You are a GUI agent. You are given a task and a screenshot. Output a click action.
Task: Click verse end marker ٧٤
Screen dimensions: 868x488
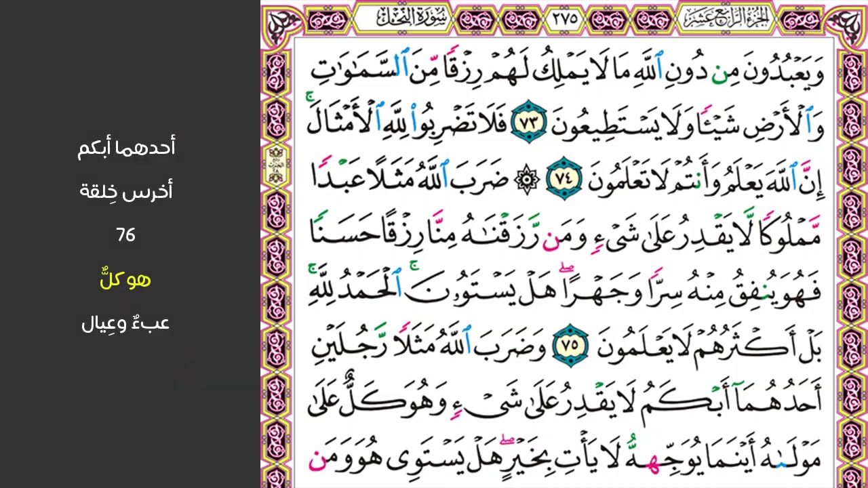pos(564,180)
